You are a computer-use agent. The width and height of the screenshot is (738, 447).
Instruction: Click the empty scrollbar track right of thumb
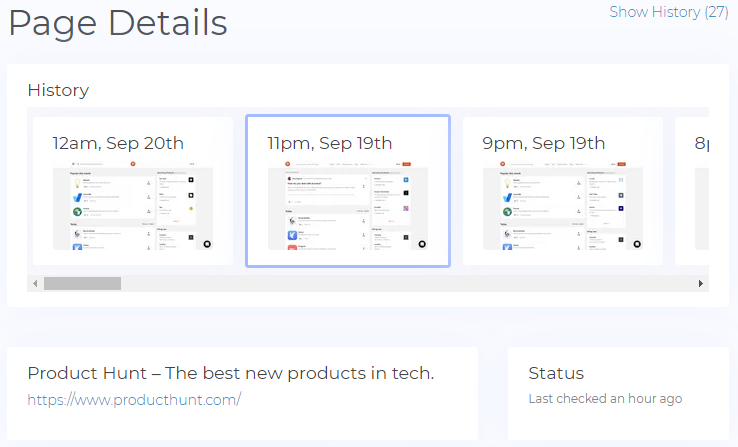pyautogui.click(x=400, y=284)
